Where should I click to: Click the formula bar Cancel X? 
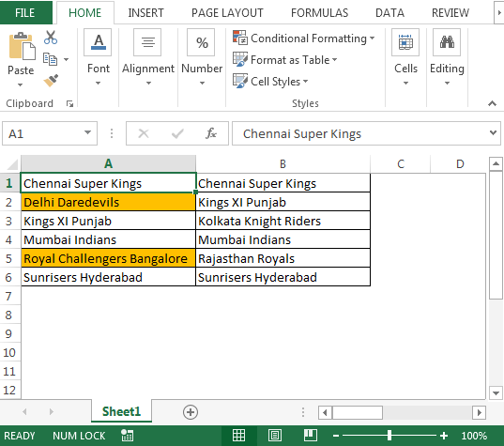(x=144, y=133)
